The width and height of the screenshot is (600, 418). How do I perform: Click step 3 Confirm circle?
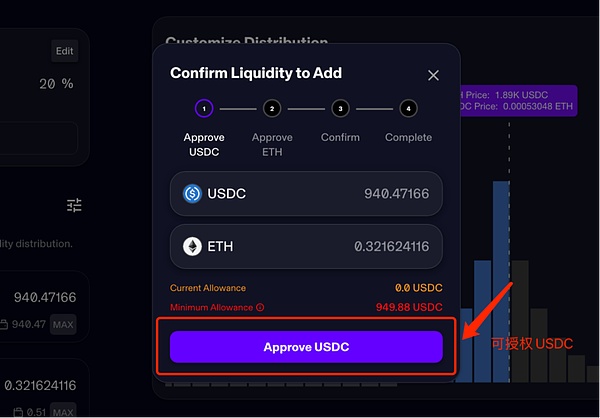[x=340, y=109]
